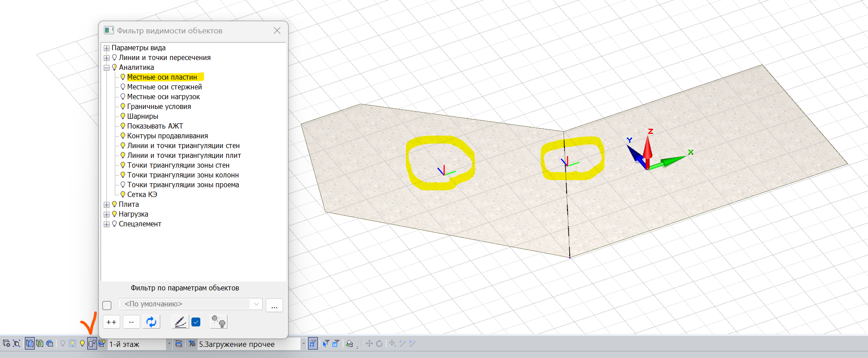Open the 5.Загружение прочее load case dropdown
This screenshot has width=868, height=358.
tap(304, 344)
